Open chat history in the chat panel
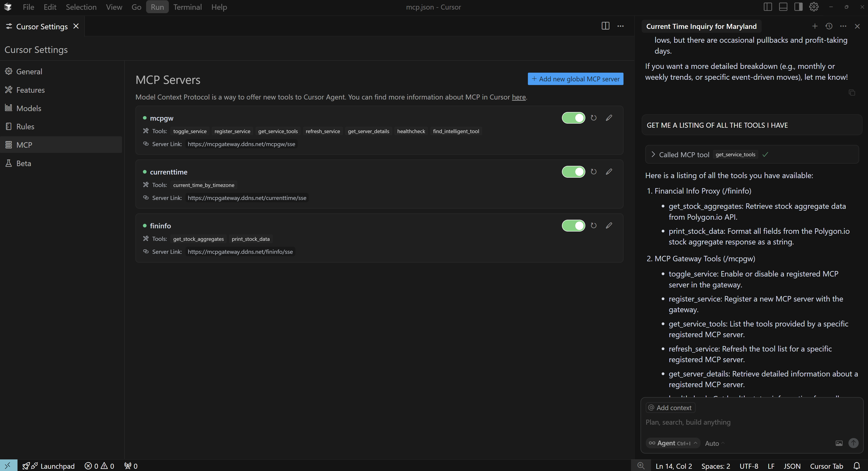 [x=829, y=26]
